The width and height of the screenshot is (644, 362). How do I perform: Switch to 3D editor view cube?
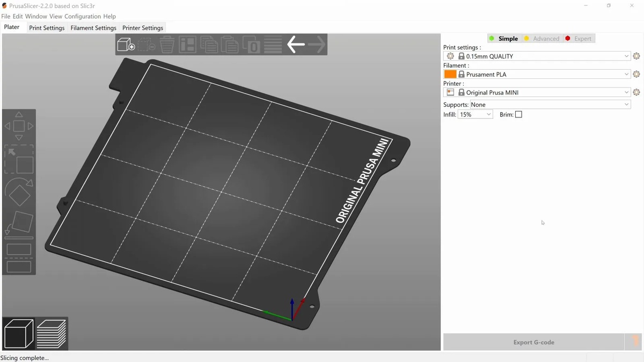tap(19, 334)
